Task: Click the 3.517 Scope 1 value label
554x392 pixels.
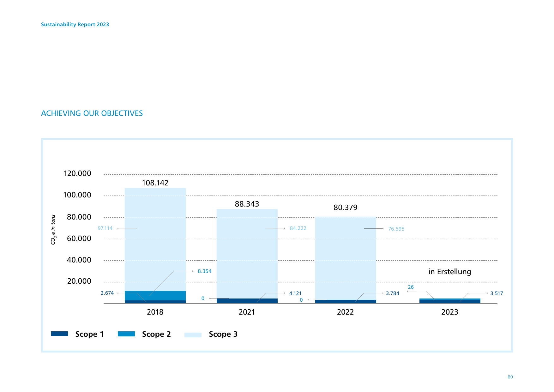Action: click(x=497, y=293)
